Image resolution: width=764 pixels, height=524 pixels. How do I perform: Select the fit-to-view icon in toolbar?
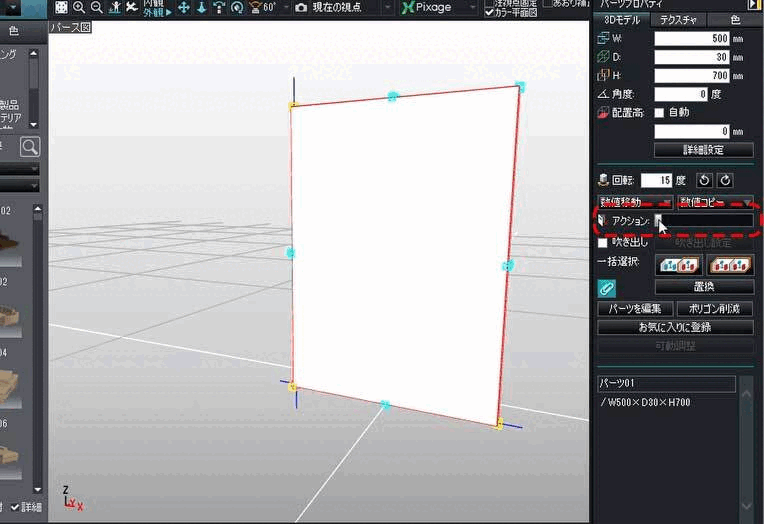[61, 7]
